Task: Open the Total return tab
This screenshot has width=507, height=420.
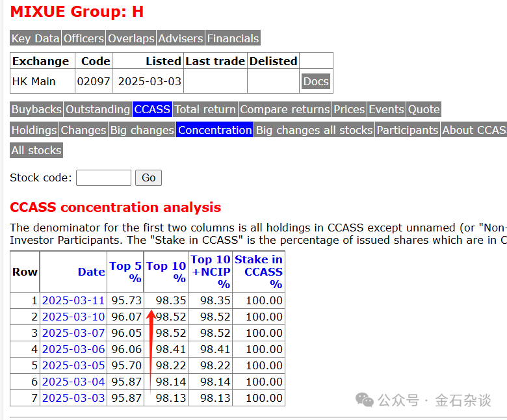Action: coord(205,109)
